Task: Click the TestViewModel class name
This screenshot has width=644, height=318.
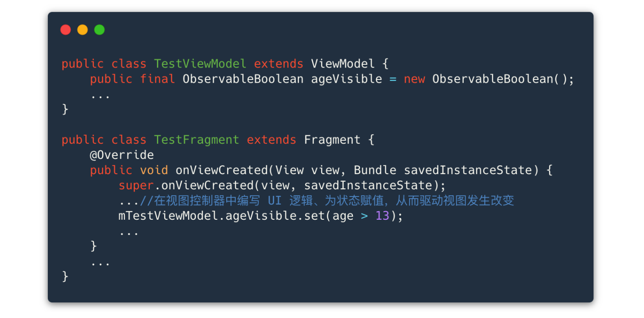Action: pos(200,64)
